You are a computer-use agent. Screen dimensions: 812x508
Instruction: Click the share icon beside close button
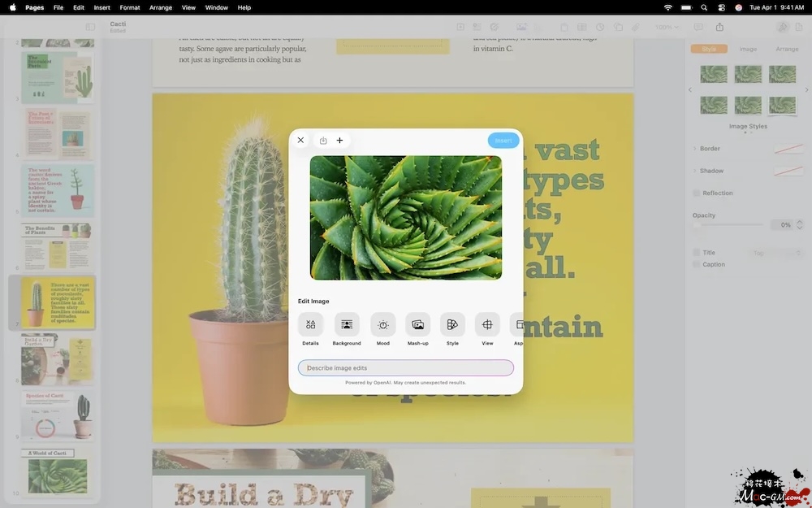pyautogui.click(x=323, y=141)
